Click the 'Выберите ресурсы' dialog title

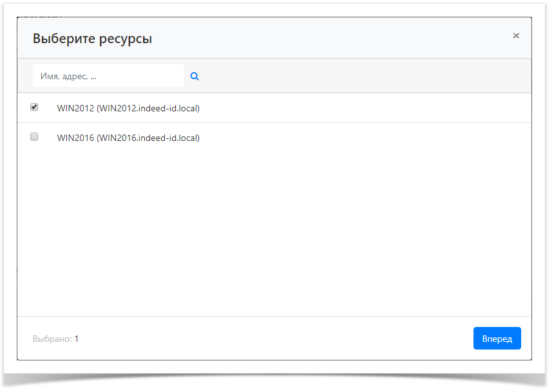click(93, 38)
